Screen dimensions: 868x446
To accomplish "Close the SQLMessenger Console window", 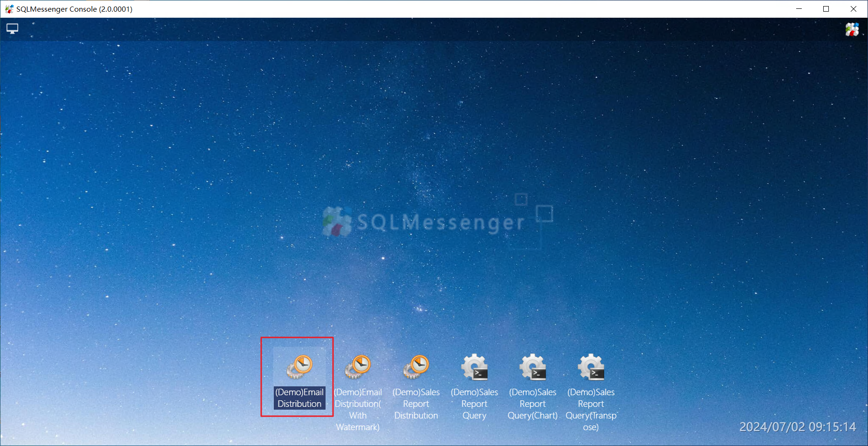I will [x=854, y=9].
